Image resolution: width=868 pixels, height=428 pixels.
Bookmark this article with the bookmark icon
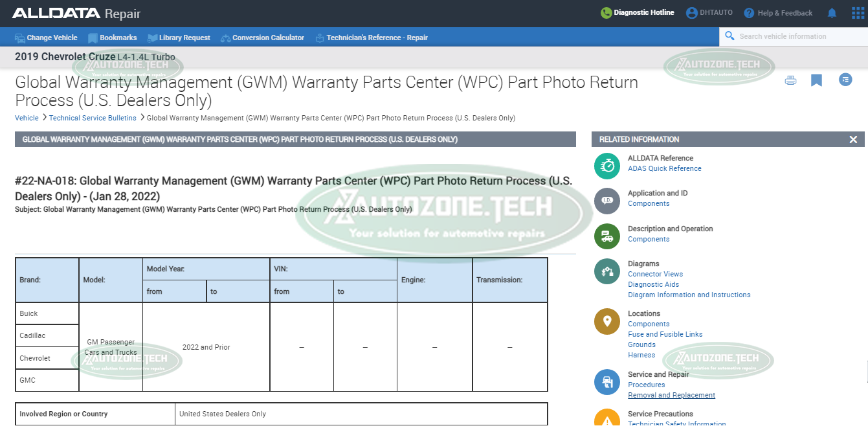(x=817, y=80)
